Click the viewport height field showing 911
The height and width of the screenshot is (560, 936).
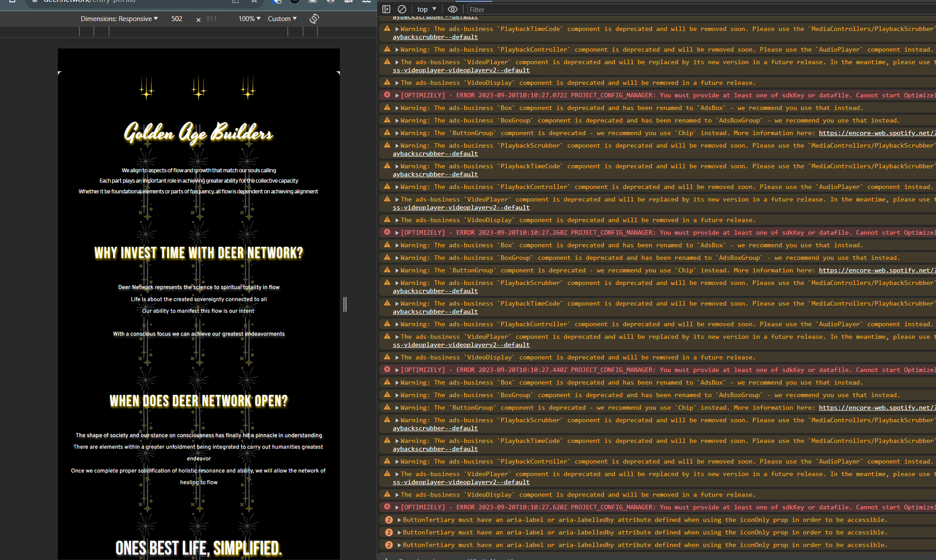point(211,18)
